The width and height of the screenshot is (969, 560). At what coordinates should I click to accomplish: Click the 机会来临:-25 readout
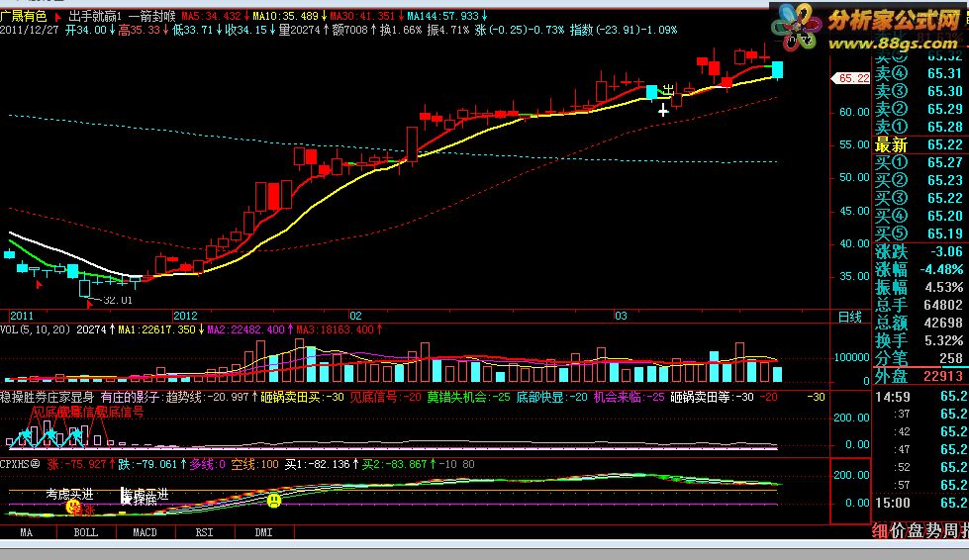[630, 397]
